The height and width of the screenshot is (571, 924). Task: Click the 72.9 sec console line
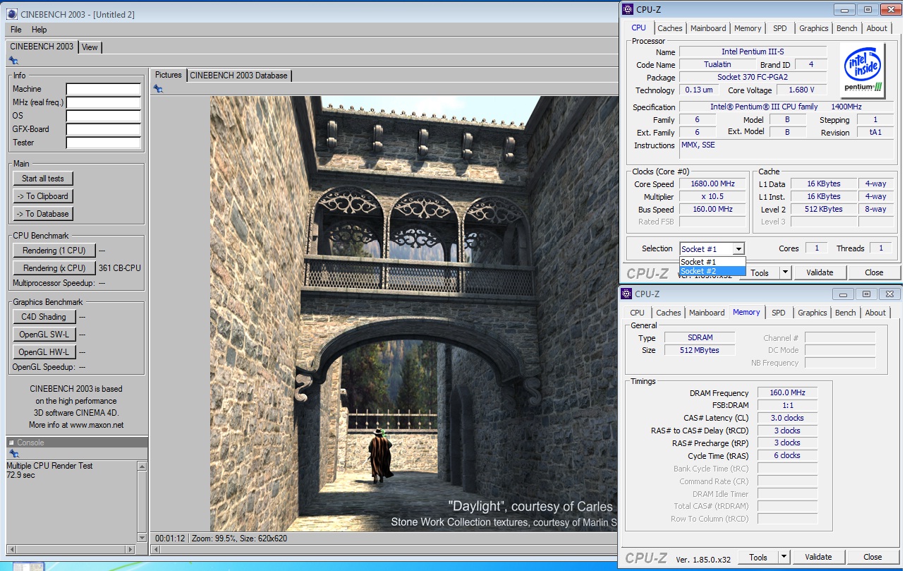[20, 475]
